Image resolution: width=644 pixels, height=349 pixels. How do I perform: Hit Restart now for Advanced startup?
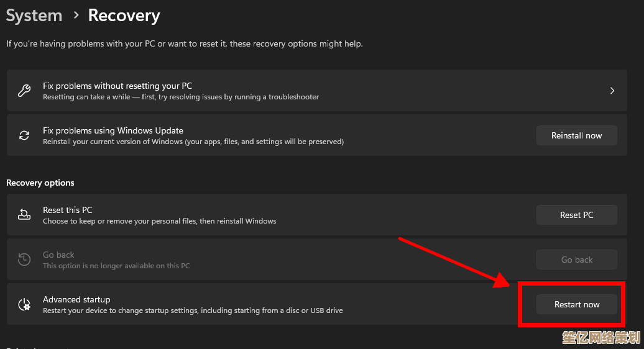click(576, 304)
